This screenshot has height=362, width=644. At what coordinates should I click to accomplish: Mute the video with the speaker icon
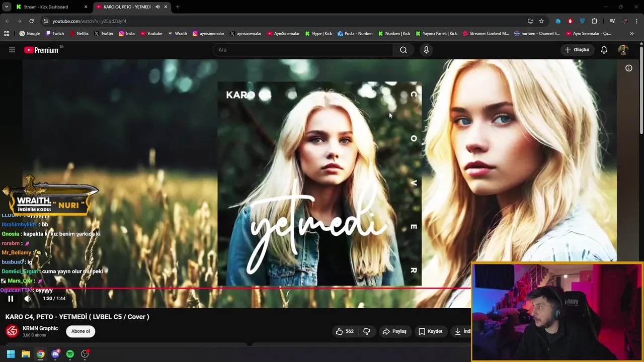[28, 299]
